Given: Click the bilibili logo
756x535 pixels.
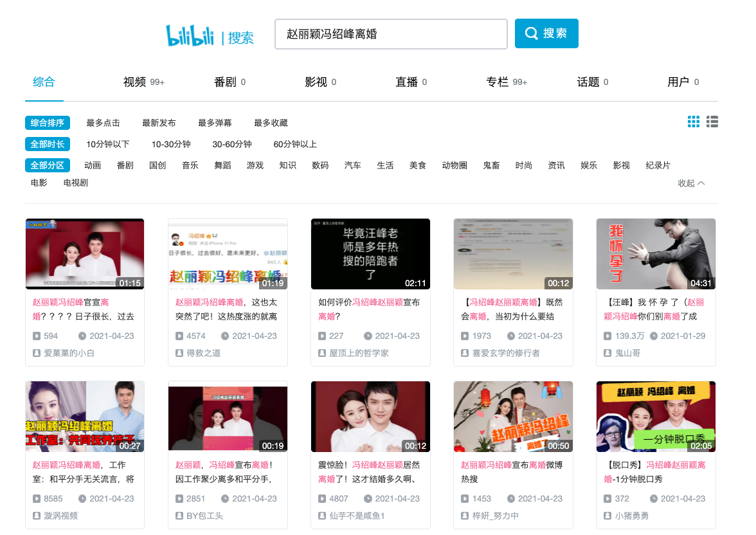Looking at the screenshot, I should click(190, 35).
